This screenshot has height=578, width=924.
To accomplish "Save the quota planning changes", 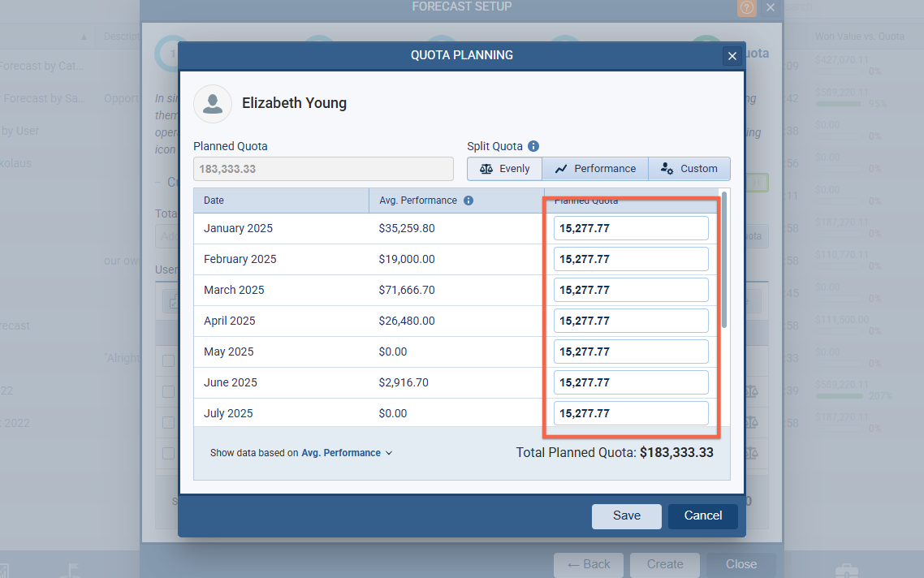I will coord(626,516).
